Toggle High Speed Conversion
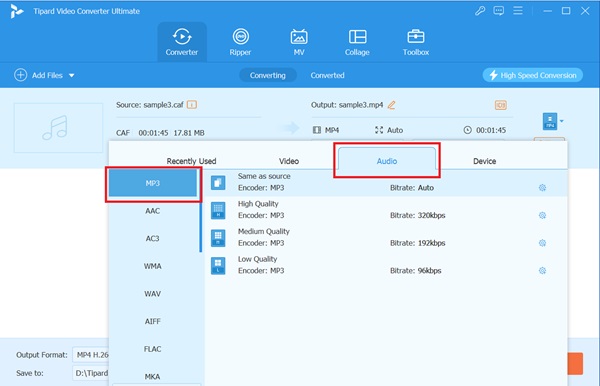 coord(533,75)
